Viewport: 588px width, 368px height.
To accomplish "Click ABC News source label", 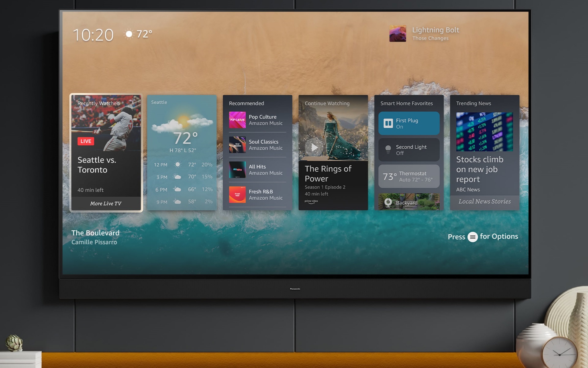I will click(468, 190).
